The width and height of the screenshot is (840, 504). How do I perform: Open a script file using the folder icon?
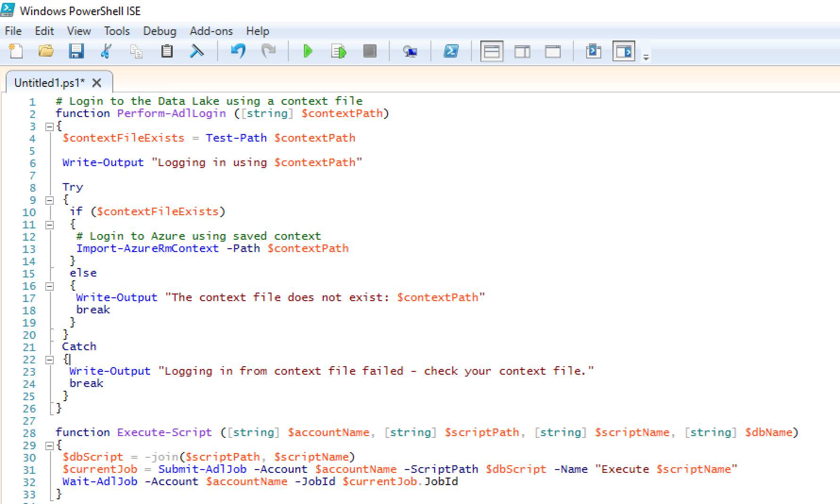point(46,51)
